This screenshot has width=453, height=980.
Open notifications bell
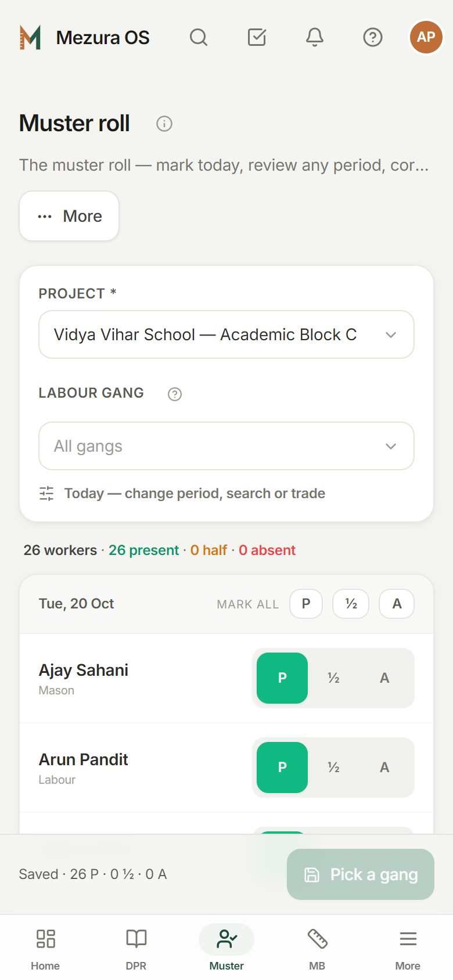click(315, 37)
